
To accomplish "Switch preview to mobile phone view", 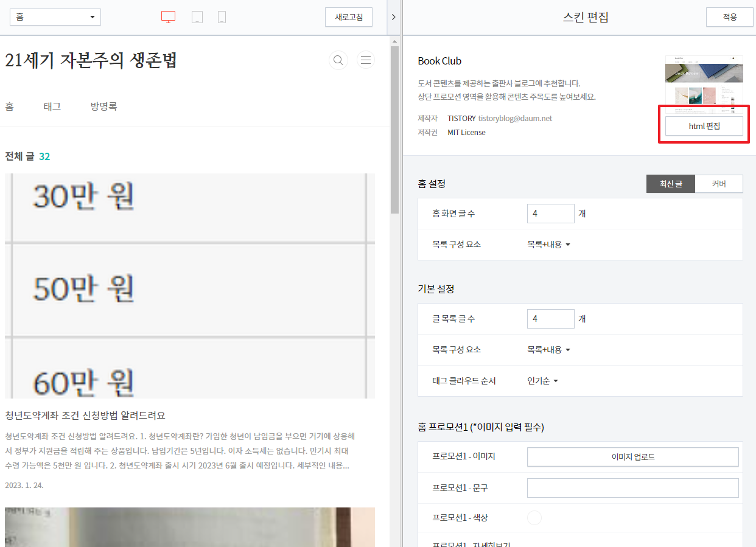I will (x=222, y=17).
